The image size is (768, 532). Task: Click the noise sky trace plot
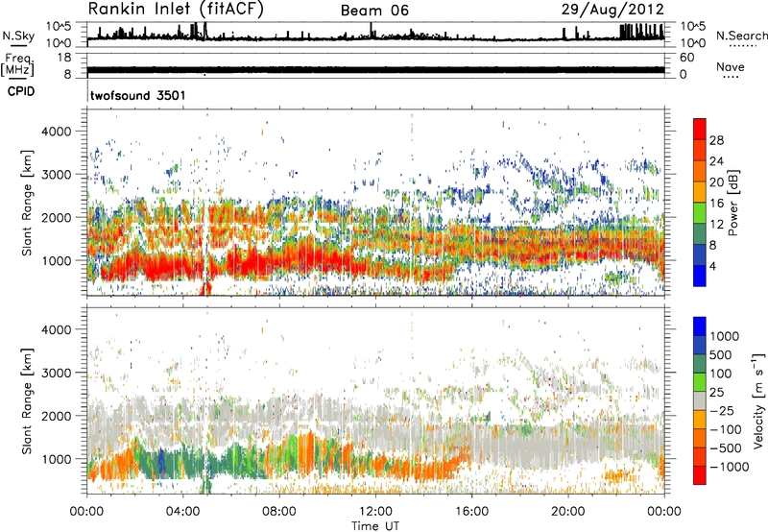click(375, 35)
